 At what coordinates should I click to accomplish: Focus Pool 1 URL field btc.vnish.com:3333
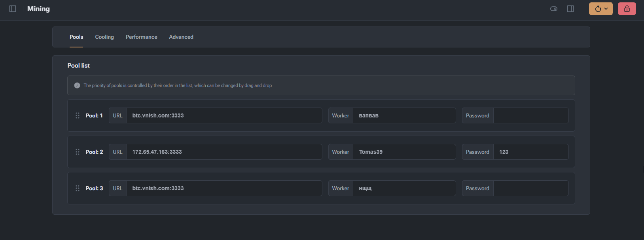point(224,115)
